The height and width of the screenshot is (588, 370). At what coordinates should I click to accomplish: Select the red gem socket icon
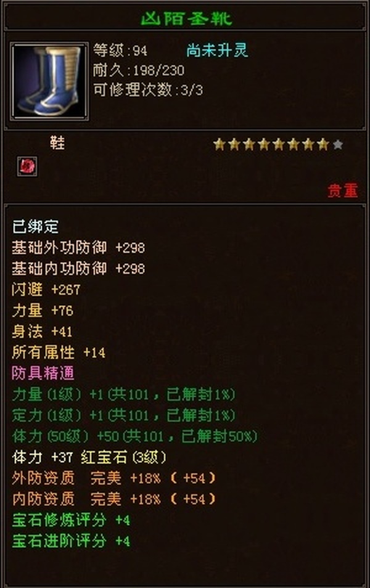point(27,166)
